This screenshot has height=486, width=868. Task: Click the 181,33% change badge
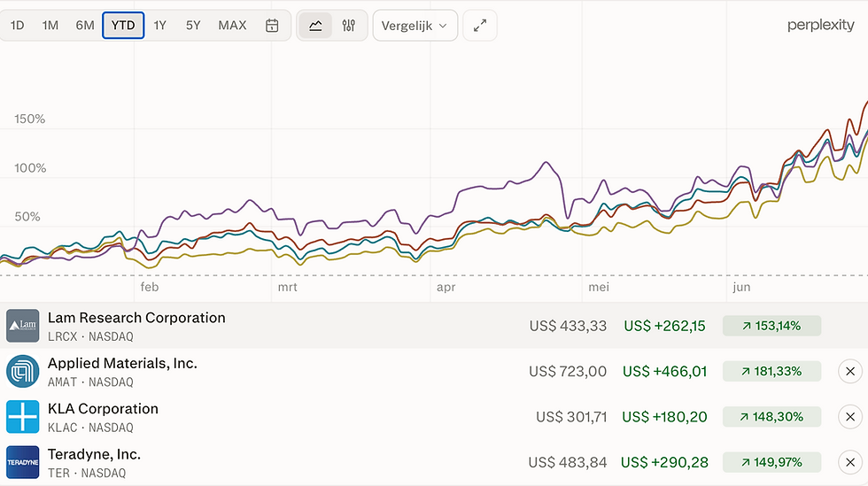[x=771, y=372]
